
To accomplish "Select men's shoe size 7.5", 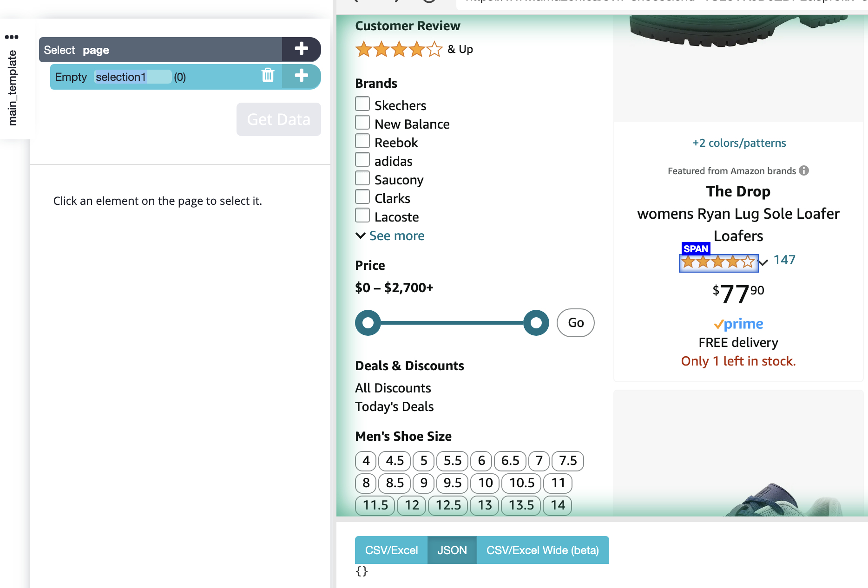I will 568,461.
